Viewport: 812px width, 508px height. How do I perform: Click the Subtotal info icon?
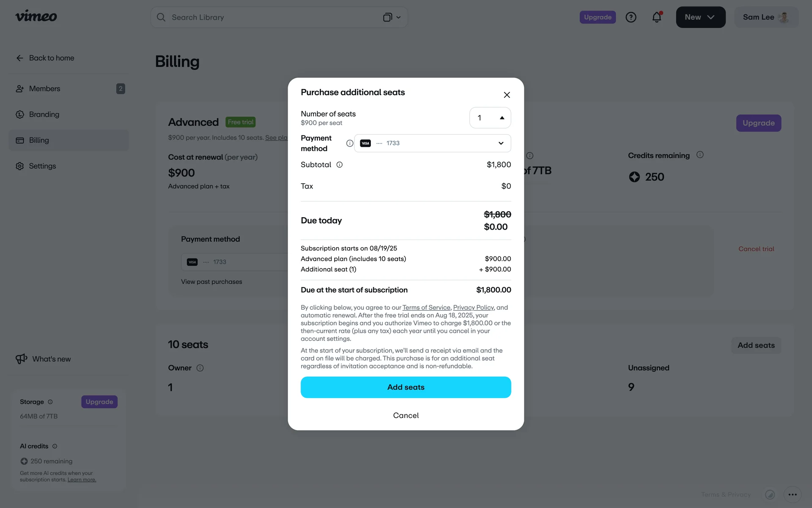tap(339, 165)
